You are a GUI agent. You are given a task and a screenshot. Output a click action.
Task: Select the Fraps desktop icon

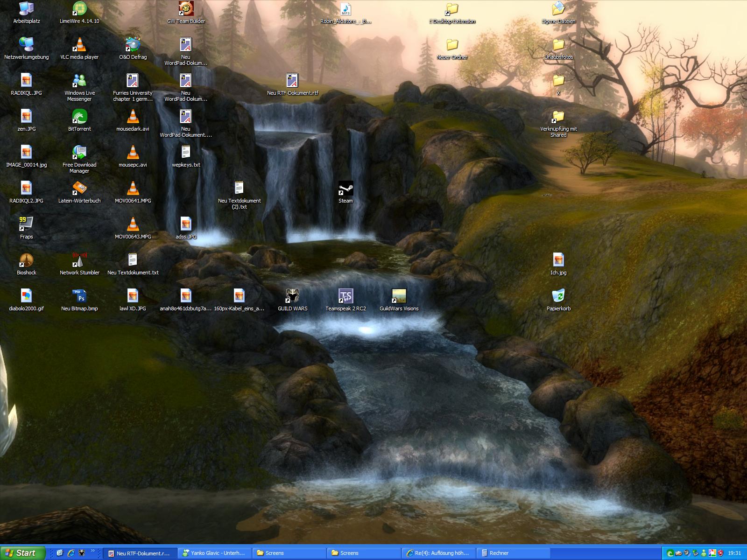click(x=26, y=224)
